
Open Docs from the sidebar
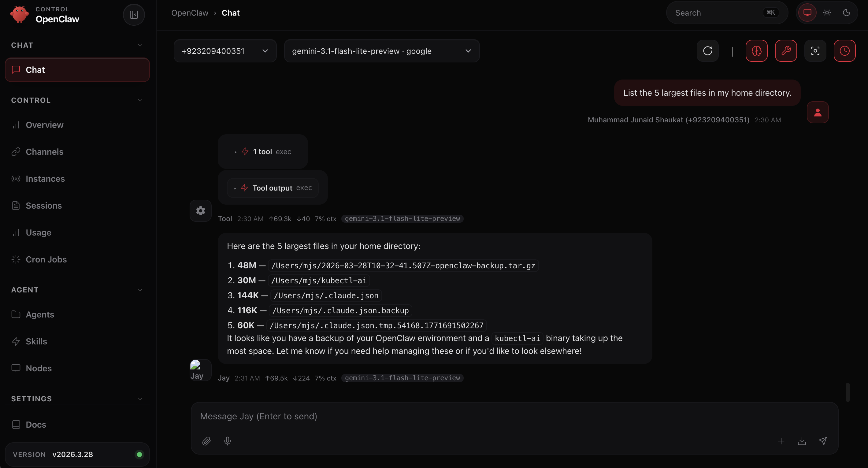coord(36,425)
